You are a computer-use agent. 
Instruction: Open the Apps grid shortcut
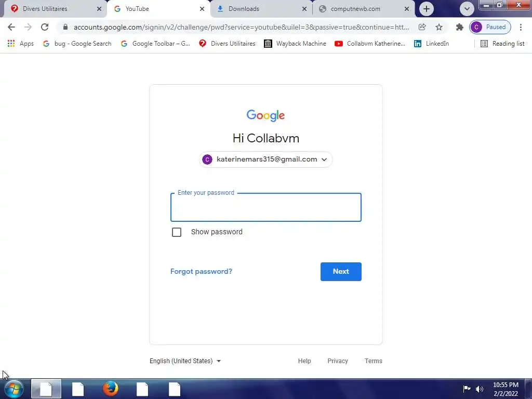[x=20, y=44]
